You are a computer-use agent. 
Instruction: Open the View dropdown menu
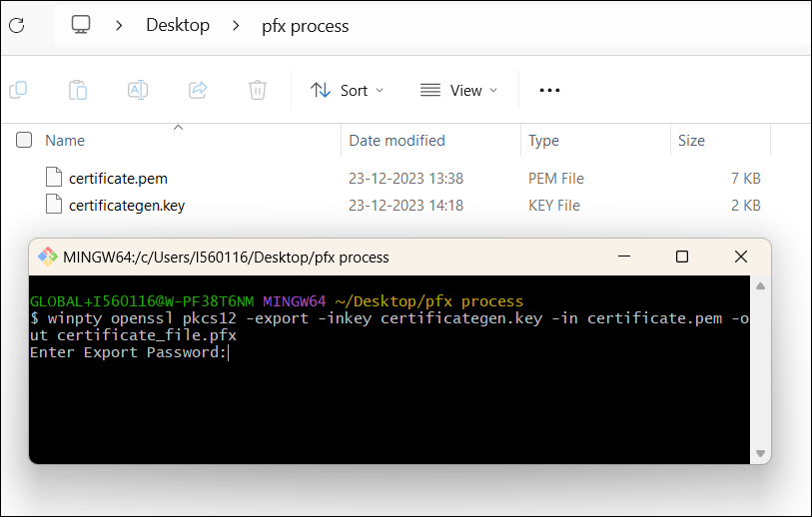(458, 91)
